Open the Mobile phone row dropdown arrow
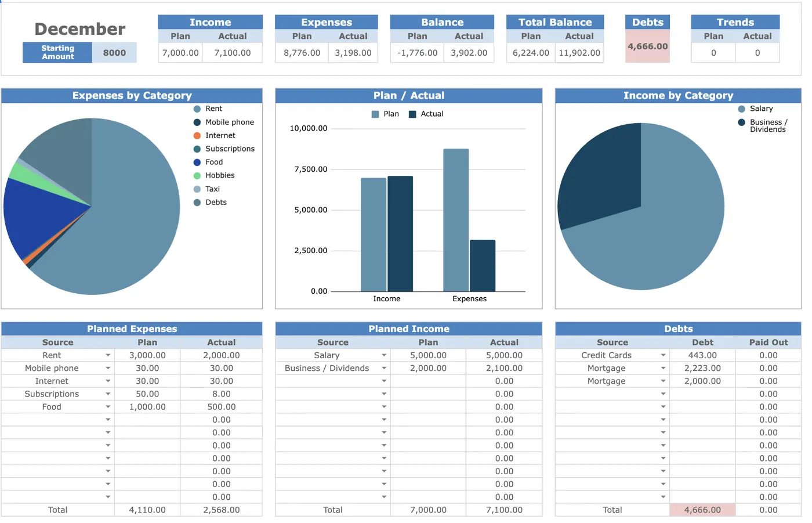The image size is (812, 523). [108, 368]
